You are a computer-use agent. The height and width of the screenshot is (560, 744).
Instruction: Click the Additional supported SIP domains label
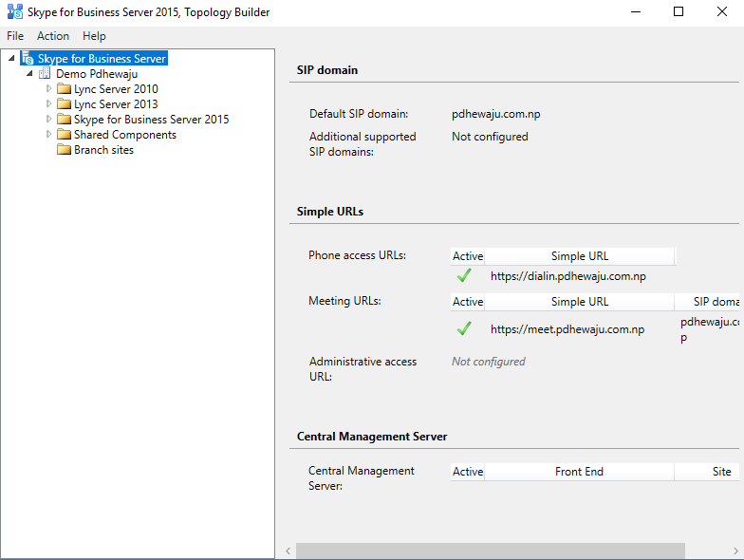(x=363, y=144)
